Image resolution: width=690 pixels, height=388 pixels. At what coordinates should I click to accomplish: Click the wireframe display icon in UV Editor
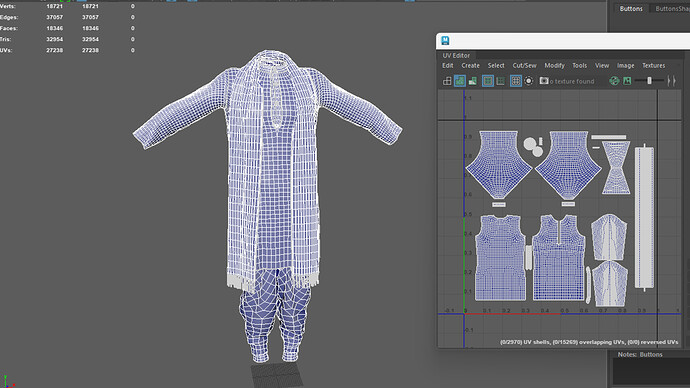447,81
